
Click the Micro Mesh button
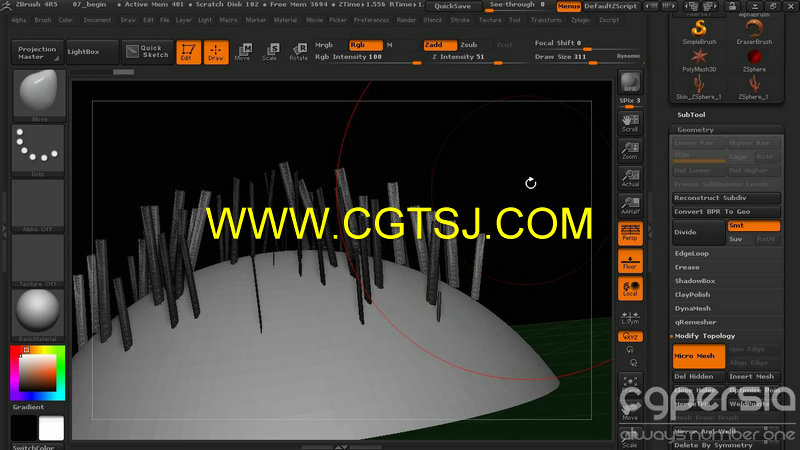(x=698, y=356)
